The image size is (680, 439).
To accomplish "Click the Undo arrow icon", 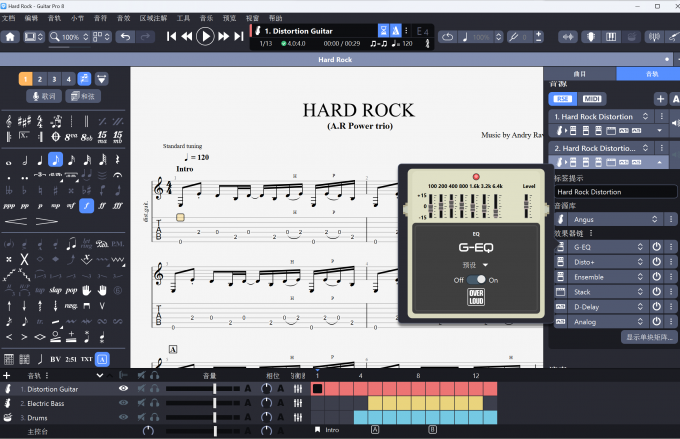I will (124, 37).
